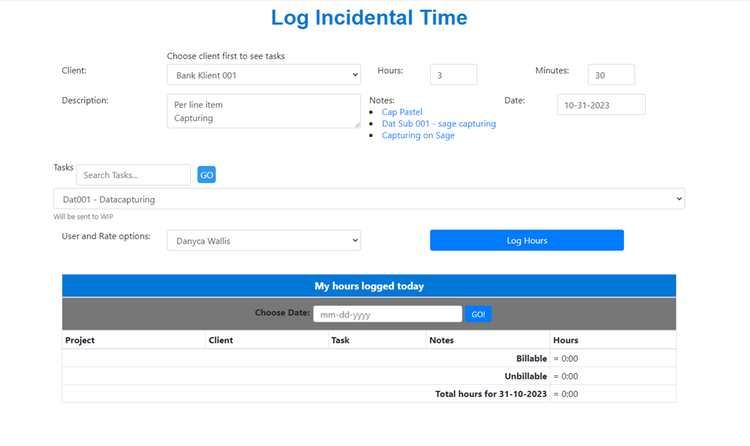Click the Hours column header in table
This screenshot has height=446, width=750.
coord(566,340)
